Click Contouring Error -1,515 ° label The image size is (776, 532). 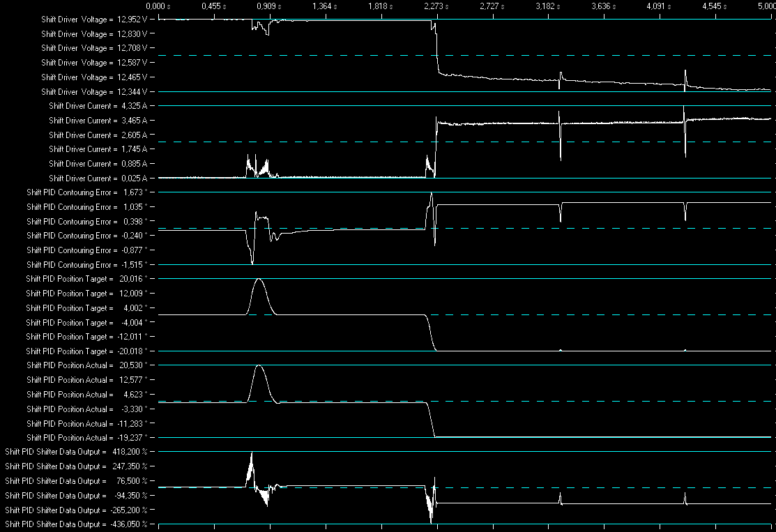87,265
